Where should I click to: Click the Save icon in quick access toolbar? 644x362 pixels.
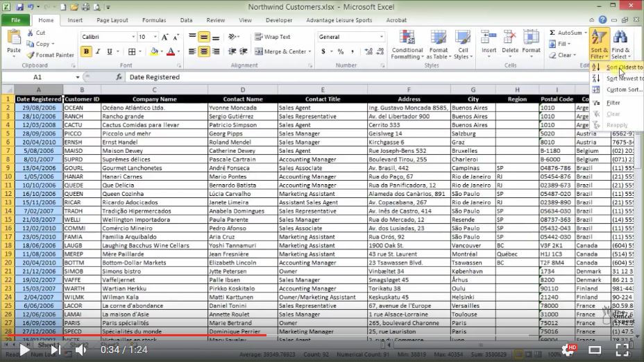pos(19,7)
